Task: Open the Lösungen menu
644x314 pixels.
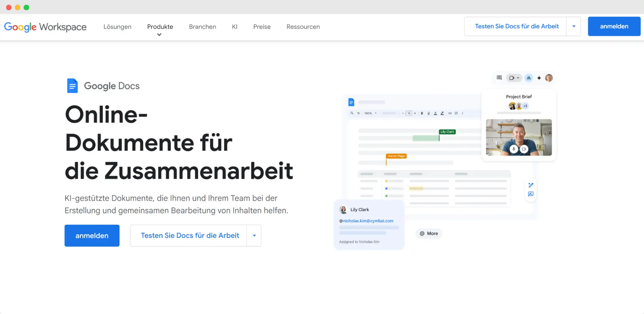Action: 117,27
